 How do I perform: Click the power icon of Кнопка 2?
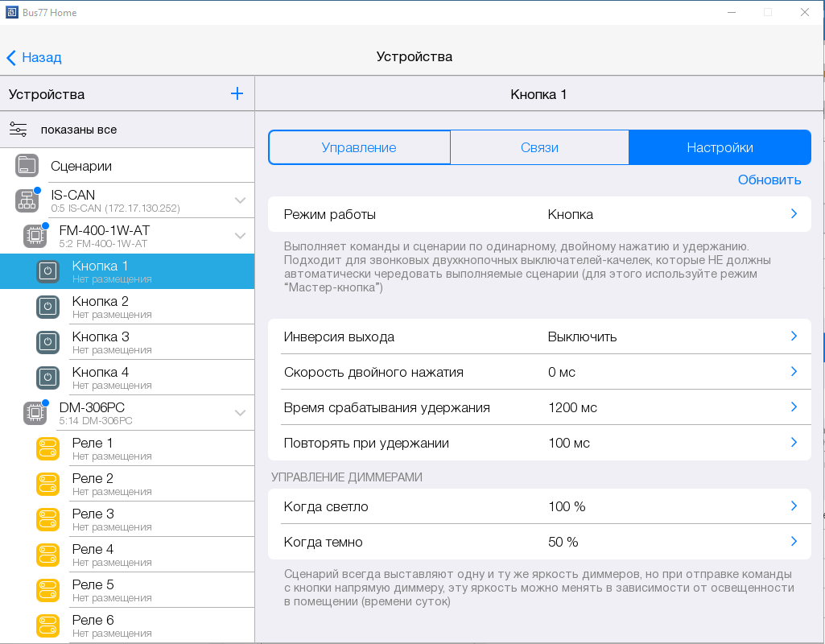click(x=47, y=307)
